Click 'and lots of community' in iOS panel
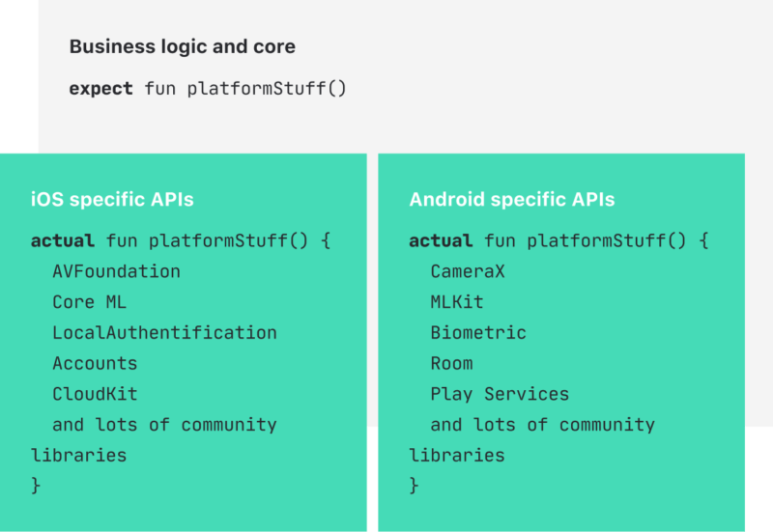This screenshot has height=532, width=773. click(164, 425)
